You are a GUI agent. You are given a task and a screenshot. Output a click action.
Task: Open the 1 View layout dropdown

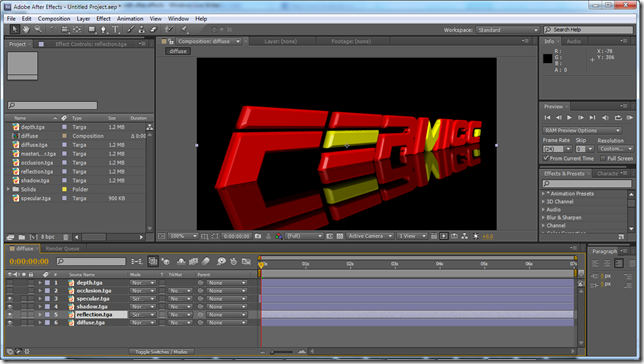point(412,236)
